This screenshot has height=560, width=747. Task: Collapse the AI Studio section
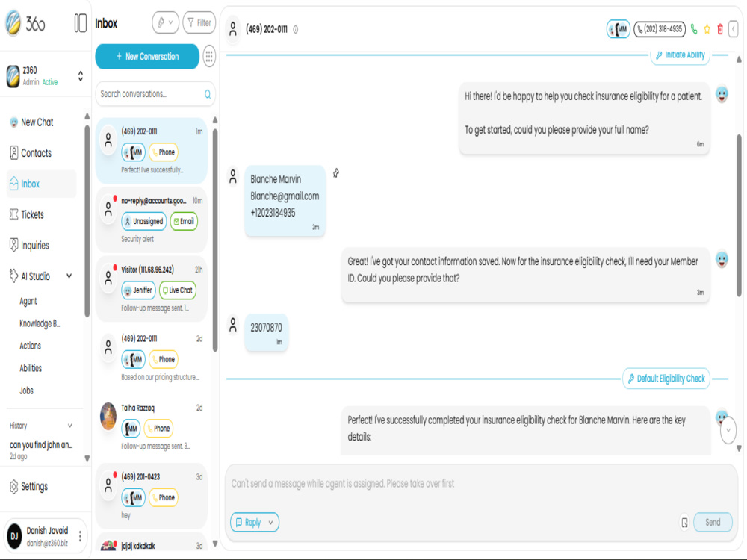pos(69,276)
